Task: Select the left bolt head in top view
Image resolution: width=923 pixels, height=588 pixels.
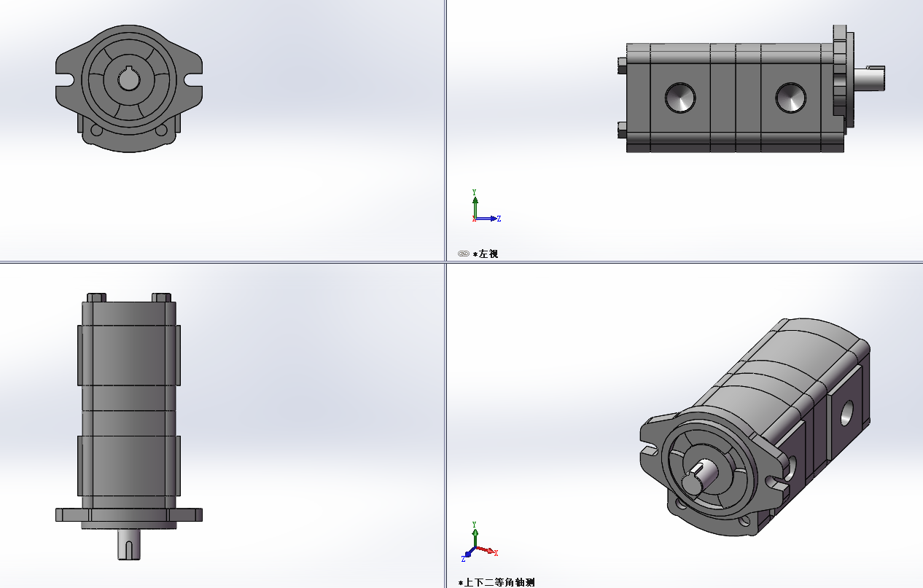Action: tap(96, 297)
